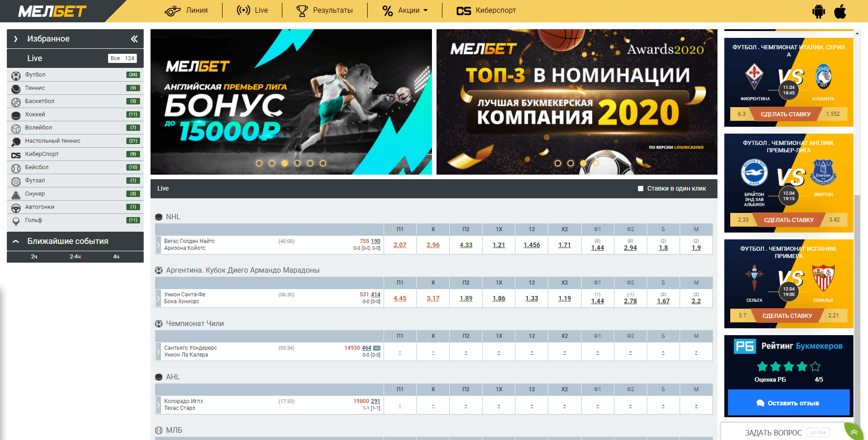Open the Live menu item in header
This screenshot has width=868, height=440.
pyautogui.click(x=252, y=10)
